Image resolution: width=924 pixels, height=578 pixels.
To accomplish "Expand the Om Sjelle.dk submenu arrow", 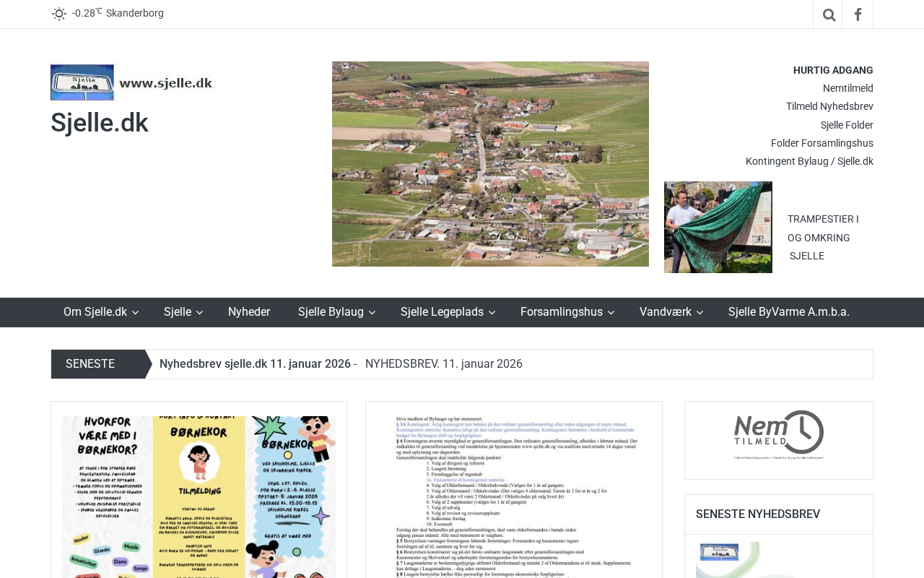I will (135, 313).
